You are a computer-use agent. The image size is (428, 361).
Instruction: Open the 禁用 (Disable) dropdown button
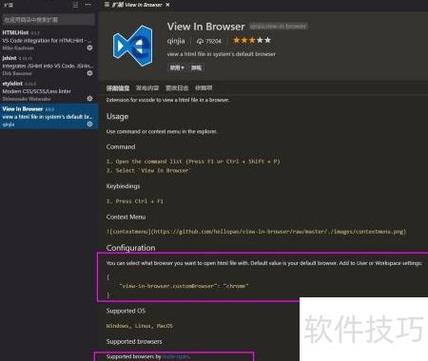(x=177, y=68)
